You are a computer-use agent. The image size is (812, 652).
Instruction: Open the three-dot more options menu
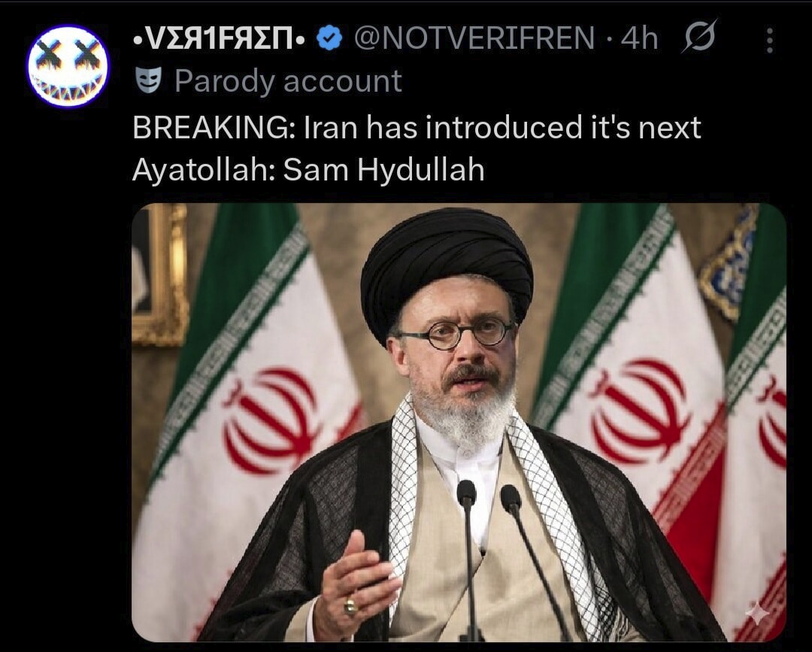click(770, 40)
